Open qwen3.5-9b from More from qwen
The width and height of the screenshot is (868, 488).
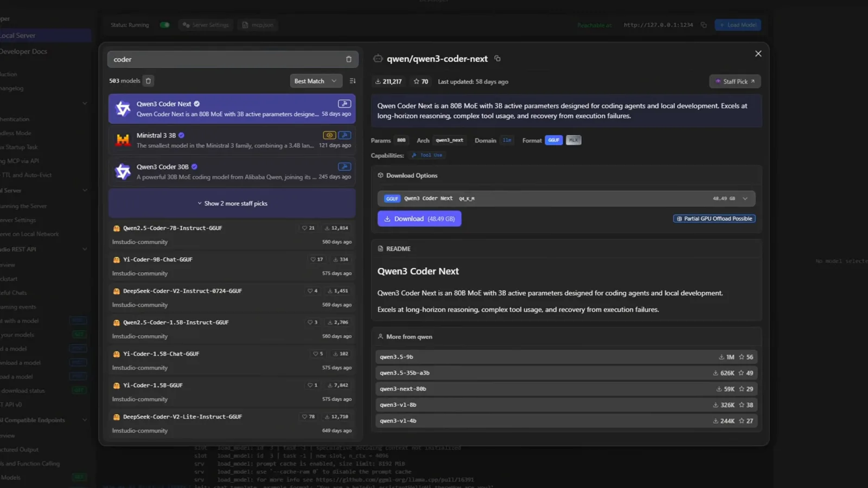coord(566,357)
